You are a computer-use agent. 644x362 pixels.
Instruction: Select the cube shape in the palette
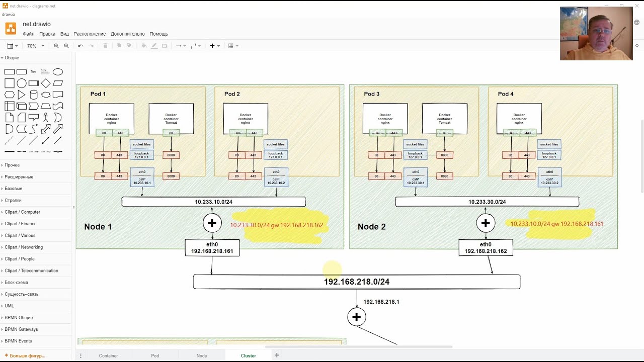22,106
